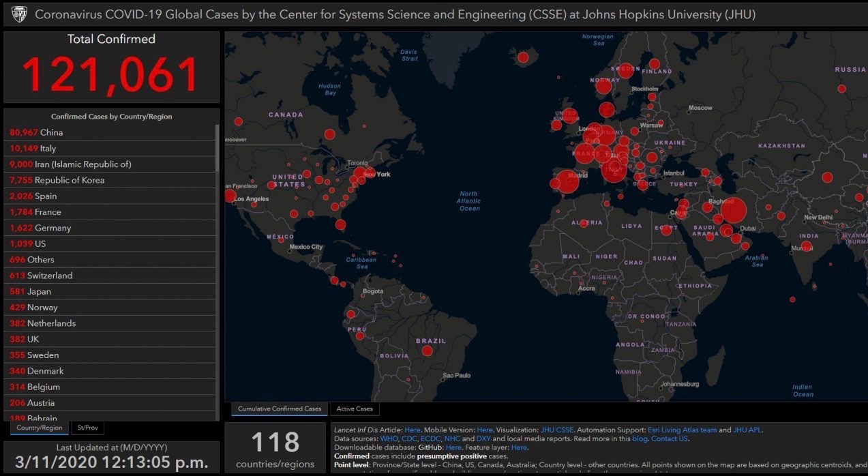Screen dimensions: 868x476
Task: Open the DXY data source link
Action: pos(483,438)
